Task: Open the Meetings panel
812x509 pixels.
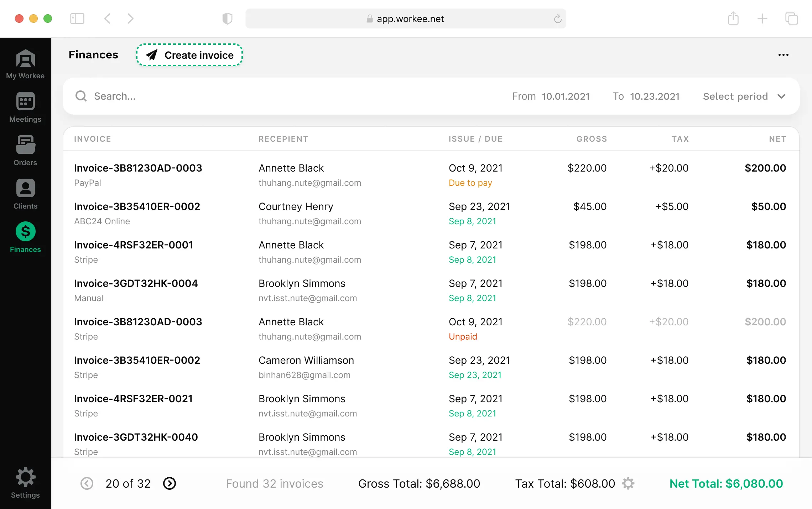Action: (25, 107)
